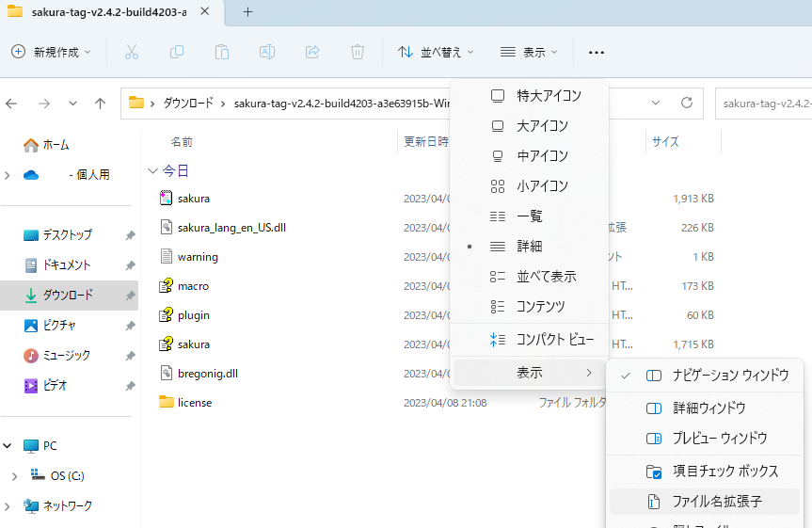Image resolution: width=812 pixels, height=528 pixels.
Task: Open the 表示 view dropdown in toolbar
Action: point(529,52)
